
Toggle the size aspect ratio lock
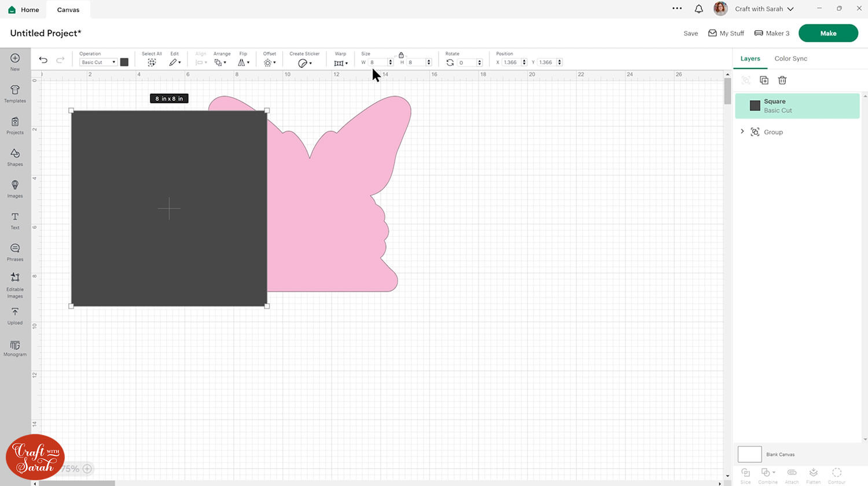pyautogui.click(x=401, y=55)
